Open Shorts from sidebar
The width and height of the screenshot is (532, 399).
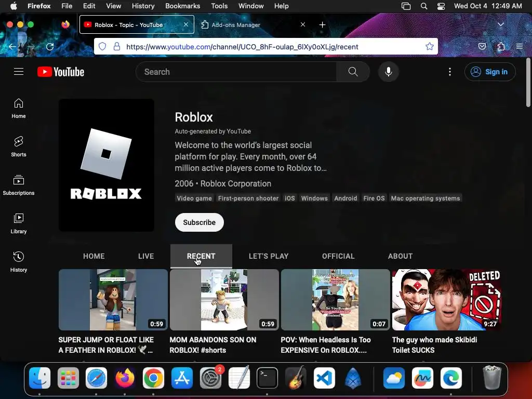pos(19,147)
